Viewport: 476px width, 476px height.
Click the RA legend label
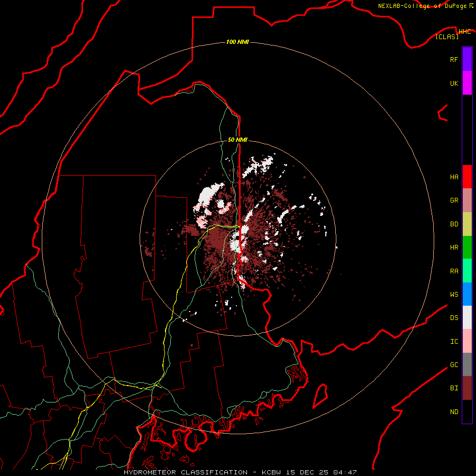(454, 271)
